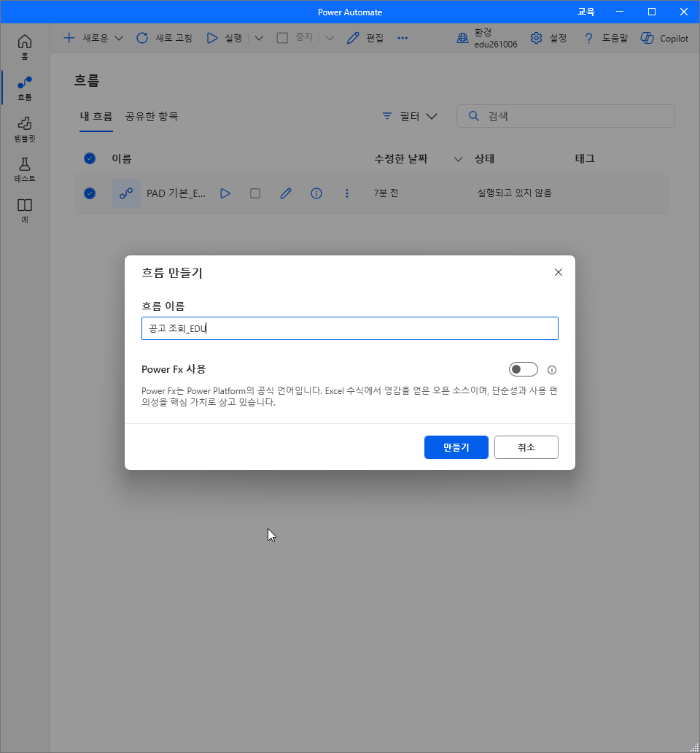Expand the 중지 options chevron
Viewport: 700px width, 753px height.
pos(330,38)
